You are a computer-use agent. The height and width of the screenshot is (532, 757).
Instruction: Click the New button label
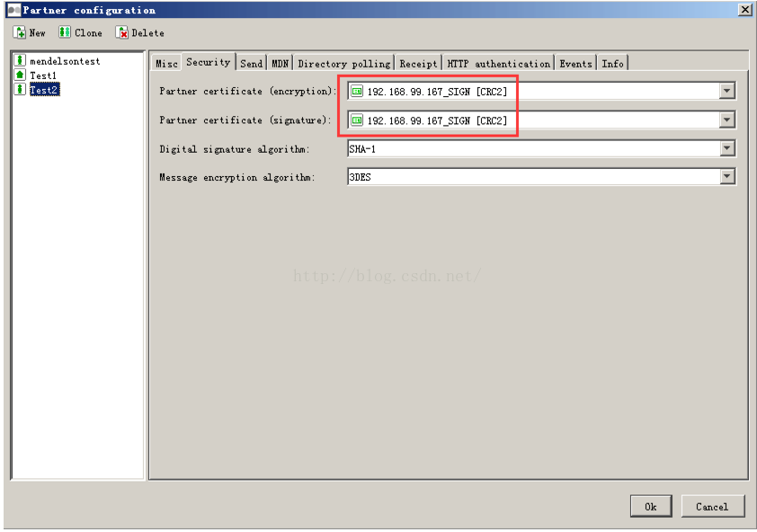click(x=37, y=33)
